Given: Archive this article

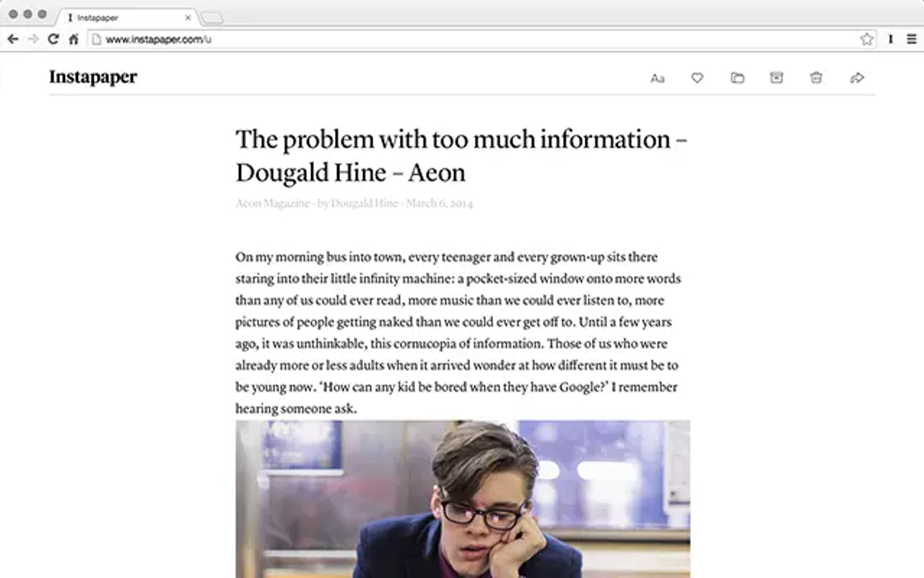Looking at the screenshot, I should click(x=777, y=78).
